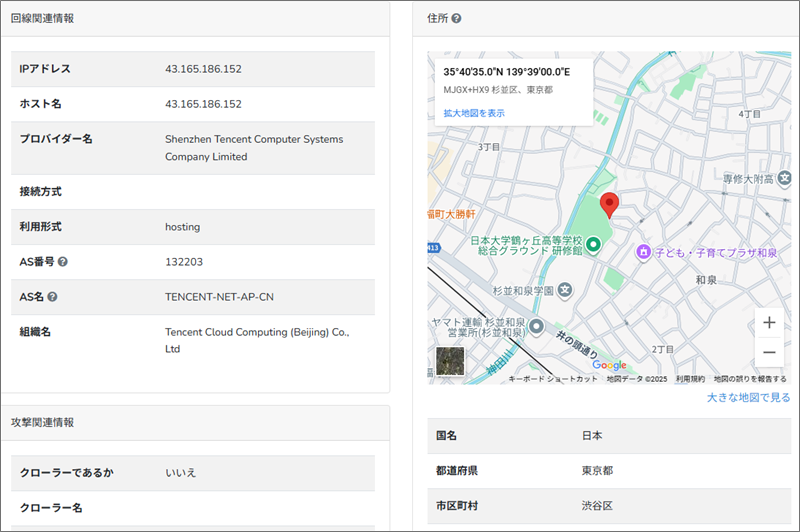Click the 組織名 row label
This screenshot has height=532, width=800.
click(x=35, y=332)
